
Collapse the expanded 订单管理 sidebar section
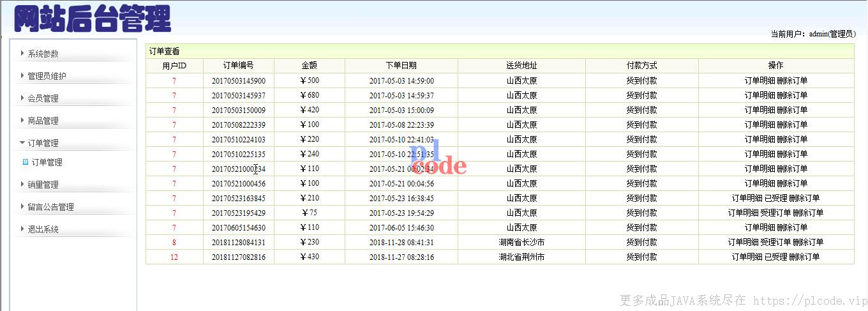click(43, 143)
